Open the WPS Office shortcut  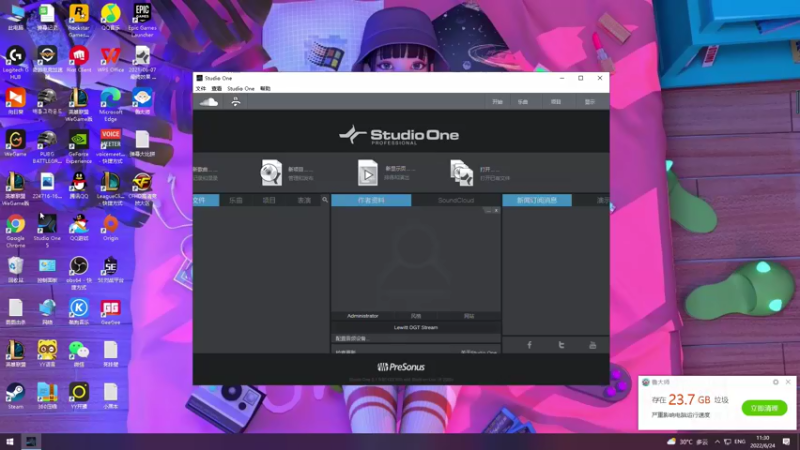[110, 59]
